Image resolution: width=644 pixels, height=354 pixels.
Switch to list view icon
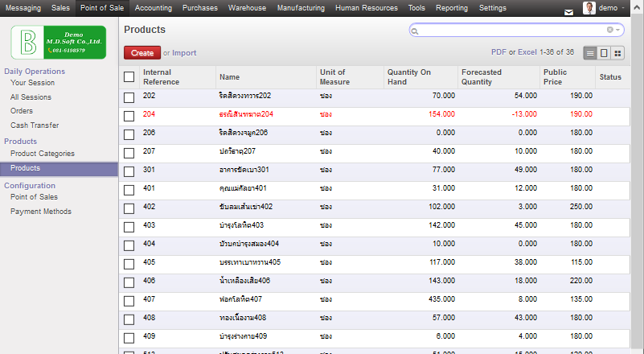(590, 53)
